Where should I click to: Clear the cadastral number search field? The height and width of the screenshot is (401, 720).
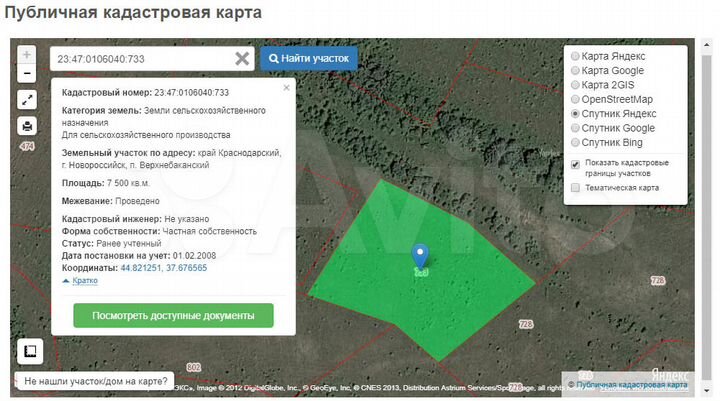click(242, 58)
